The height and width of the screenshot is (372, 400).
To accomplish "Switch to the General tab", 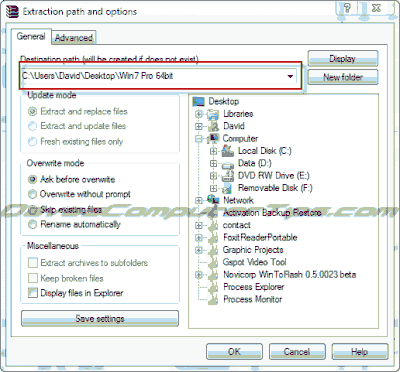I will pyautogui.click(x=31, y=36).
